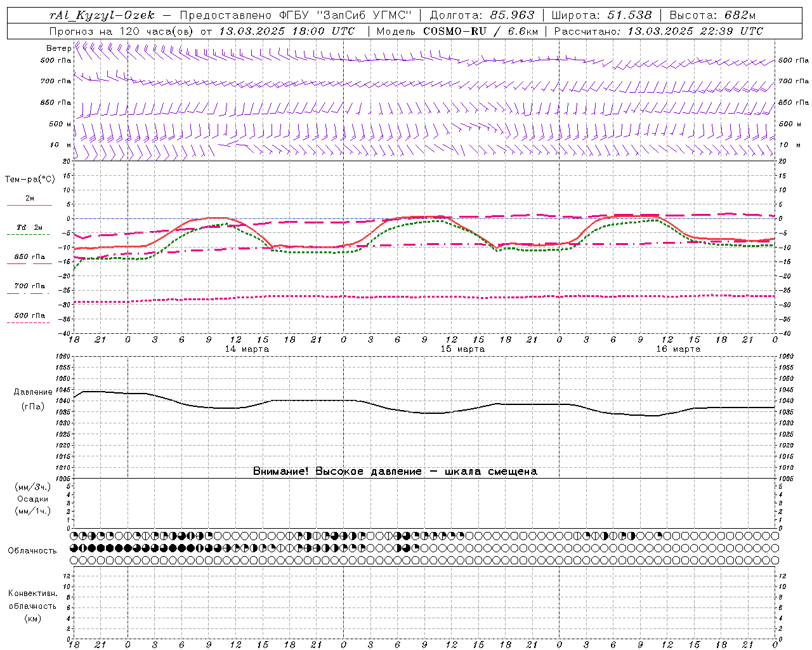812x650 pixels.
Task: Select the longitude value Долгота: 85.963
Action: pyautogui.click(x=481, y=15)
